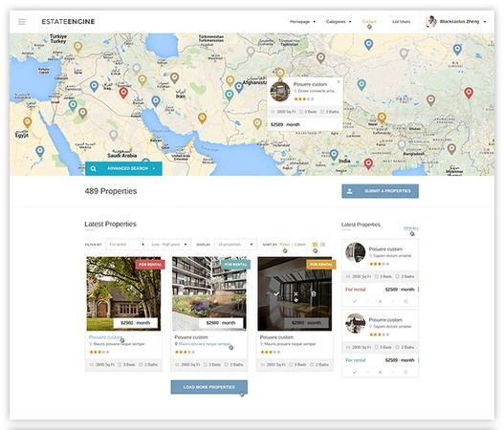Viewport: 504px width, 430px height.
Task: Click the Submit A Properties button
Action: pyautogui.click(x=380, y=191)
